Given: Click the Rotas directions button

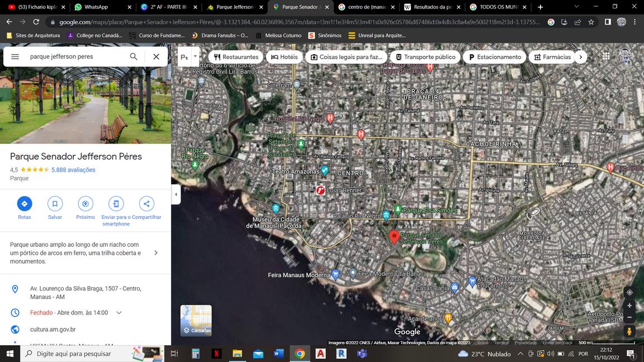Looking at the screenshot, I should (24, 203).
